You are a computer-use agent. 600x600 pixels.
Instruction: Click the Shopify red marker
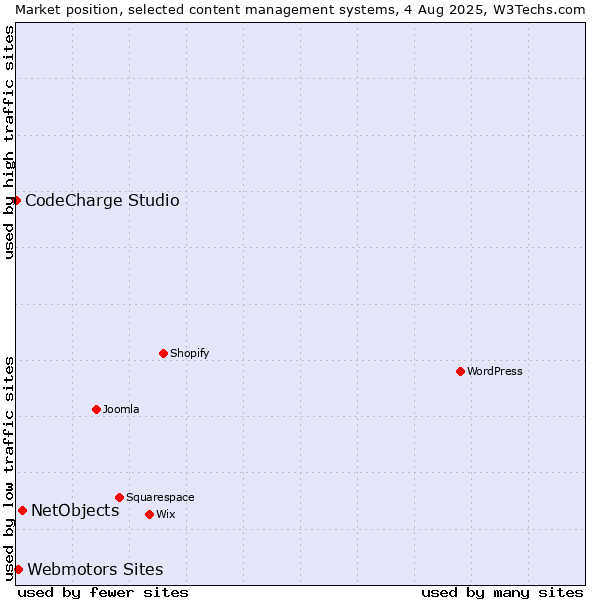pyautogui.click(x=163, y=353)
